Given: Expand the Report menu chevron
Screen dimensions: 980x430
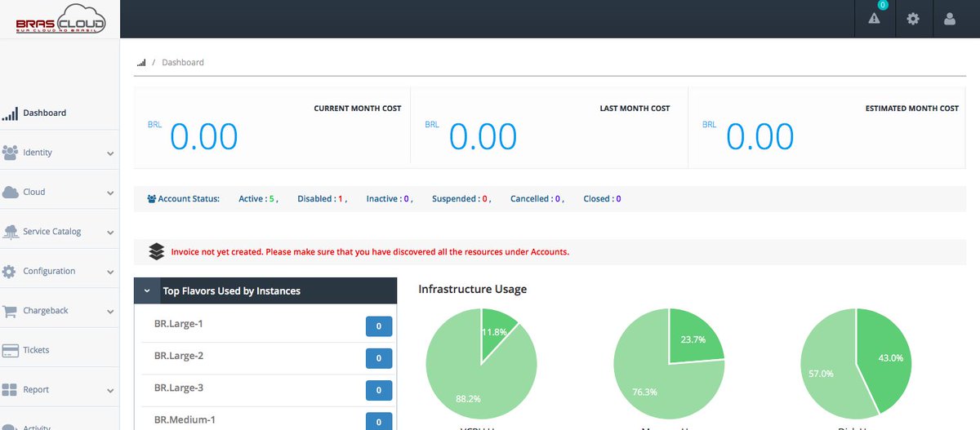Looking at the screenshot, I should click(x=110, y=391).
